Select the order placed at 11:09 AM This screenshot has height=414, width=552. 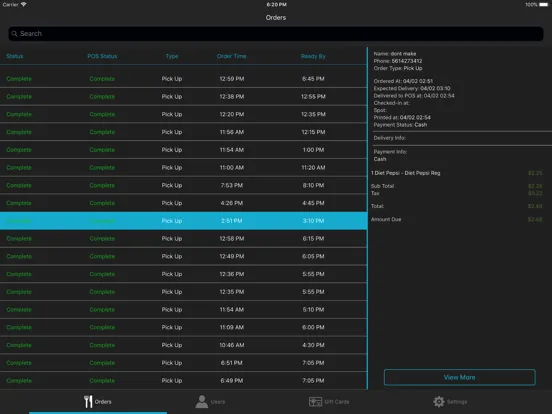tap(183, 327)
